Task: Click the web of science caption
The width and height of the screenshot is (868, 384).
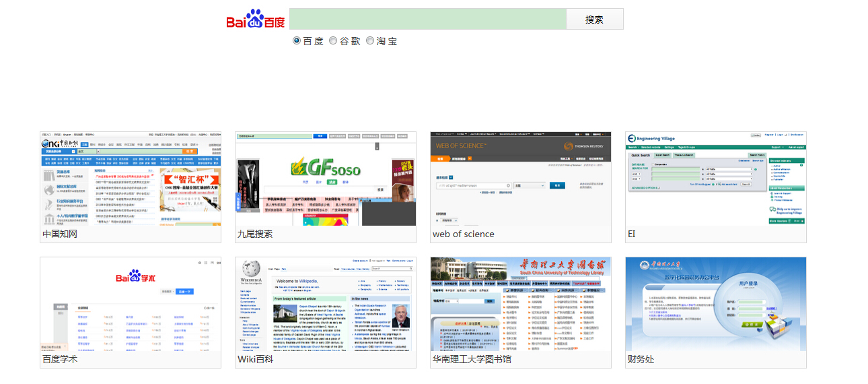Action: (464, 234)
